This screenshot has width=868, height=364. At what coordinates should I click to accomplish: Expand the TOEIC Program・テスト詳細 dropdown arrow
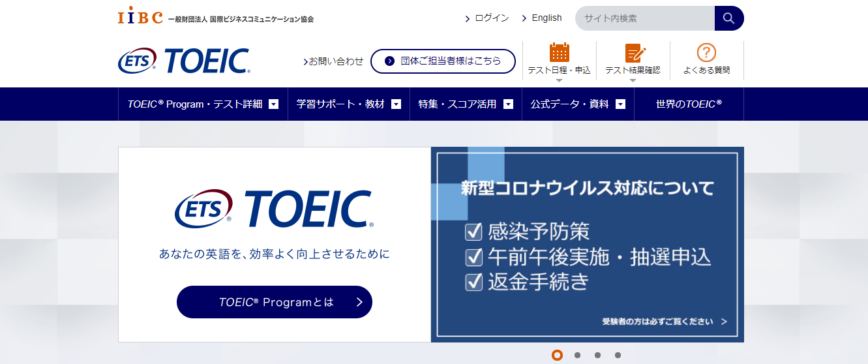point(274,104)
